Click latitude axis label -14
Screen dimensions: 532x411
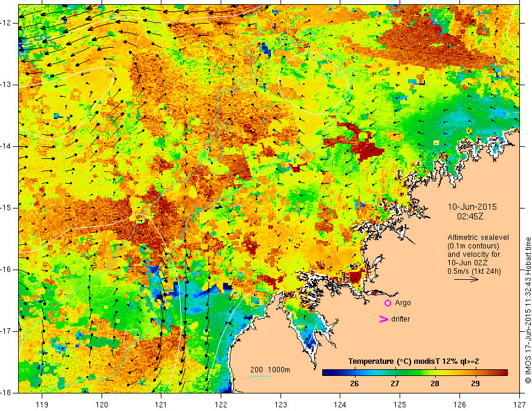tap(6, 146)
